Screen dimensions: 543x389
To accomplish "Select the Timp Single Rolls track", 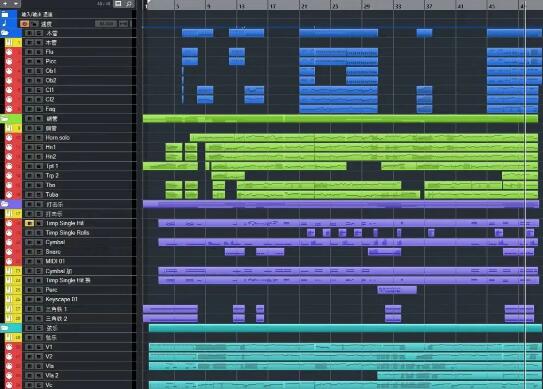I will (68, 233).
